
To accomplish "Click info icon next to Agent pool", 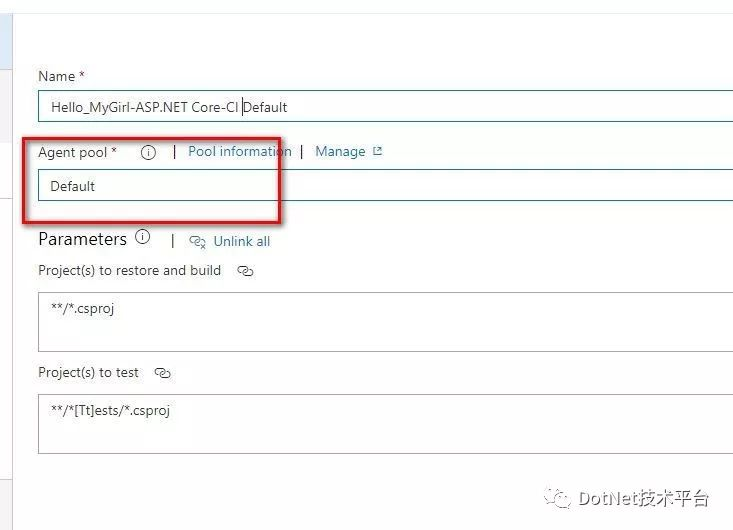I will point(148,152).
